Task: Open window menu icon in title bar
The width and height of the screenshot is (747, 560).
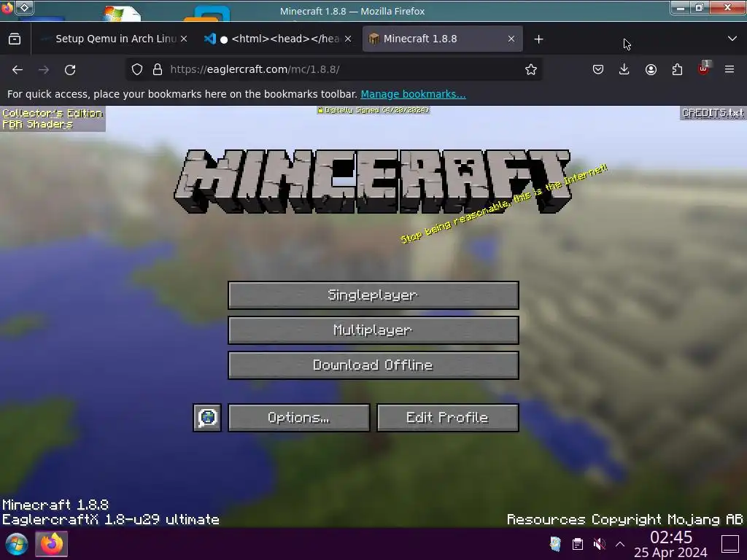Action: pos(7,7)
